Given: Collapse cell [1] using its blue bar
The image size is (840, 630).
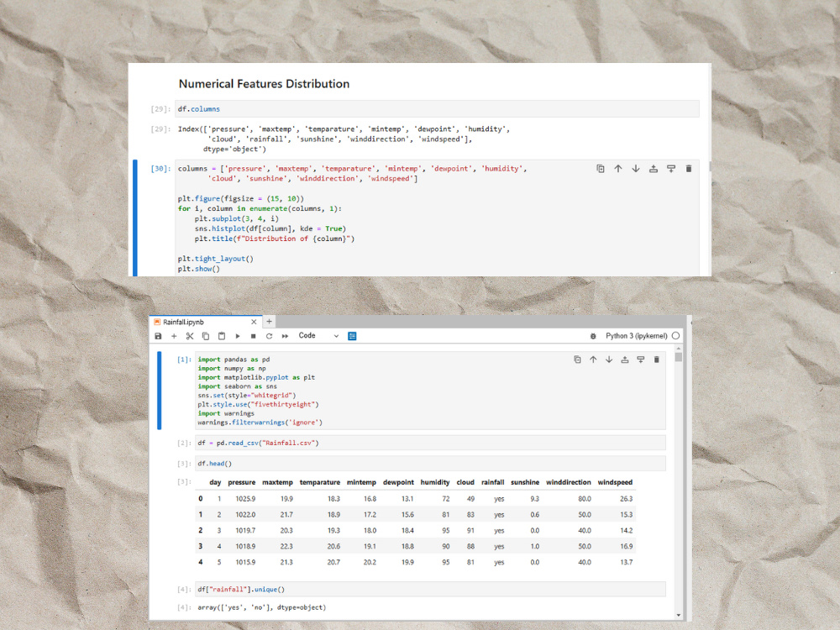Looking at the screenshot, I should [159, 391].
